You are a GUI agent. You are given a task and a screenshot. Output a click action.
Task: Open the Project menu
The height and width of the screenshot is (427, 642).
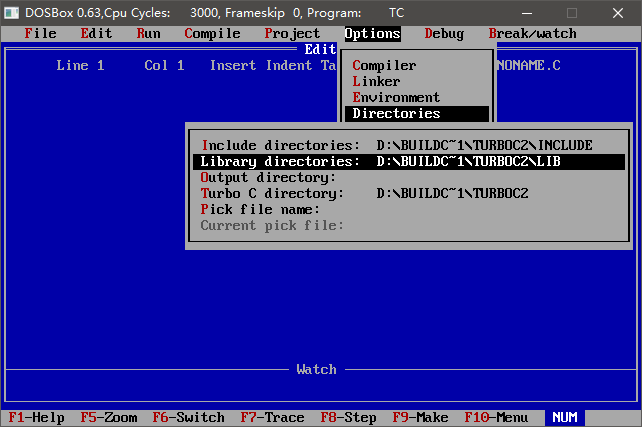[292, 34]
